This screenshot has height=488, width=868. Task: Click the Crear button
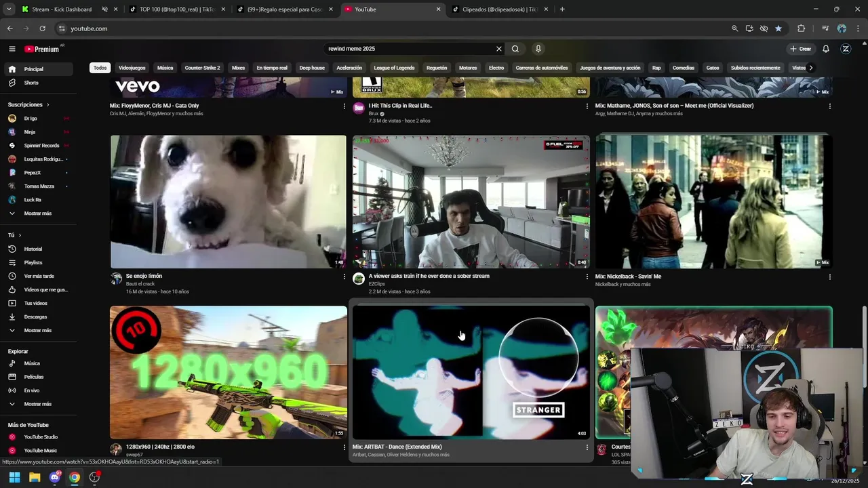(x=801, y=49)
